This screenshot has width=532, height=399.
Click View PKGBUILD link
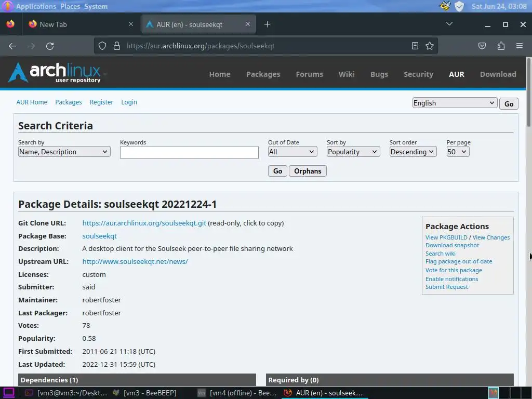(x=446, y=237)
